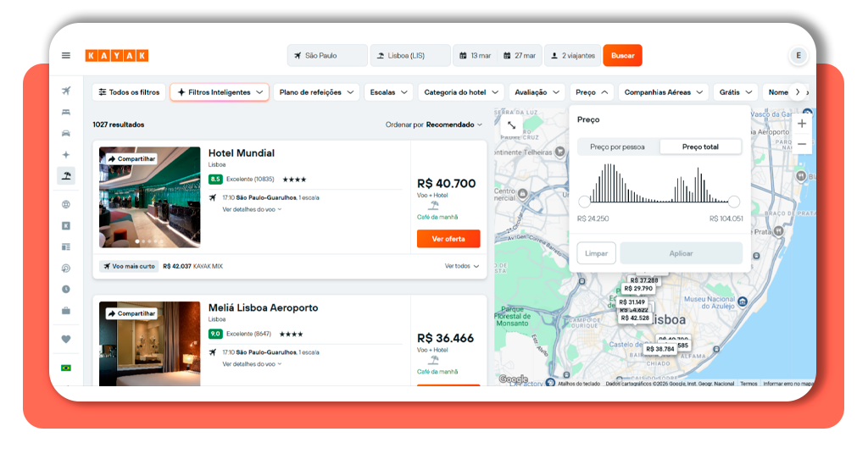Click the clock icon in the sidebar
The width and height of the screenshot is (868, 454).
tap(66, 289)
